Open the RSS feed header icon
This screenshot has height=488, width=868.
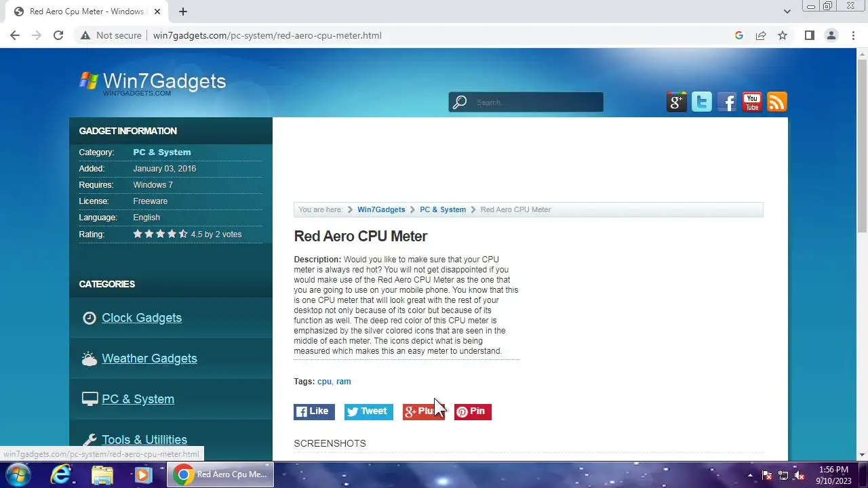[x=777, y=102]
